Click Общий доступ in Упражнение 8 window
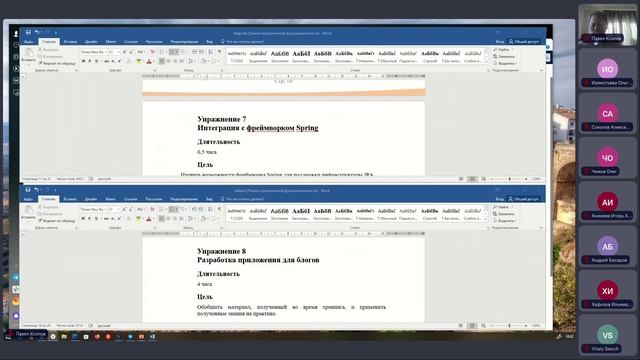 click(524, 199)
